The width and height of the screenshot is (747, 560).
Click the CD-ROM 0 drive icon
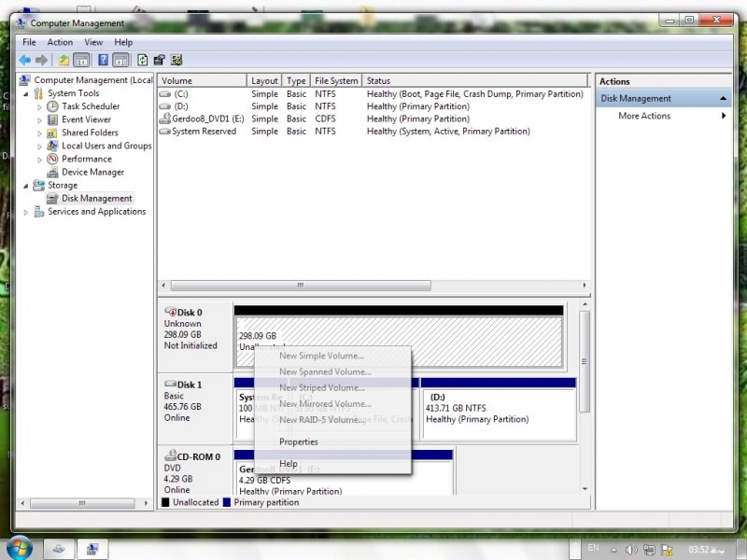click(x=170, y=455)
